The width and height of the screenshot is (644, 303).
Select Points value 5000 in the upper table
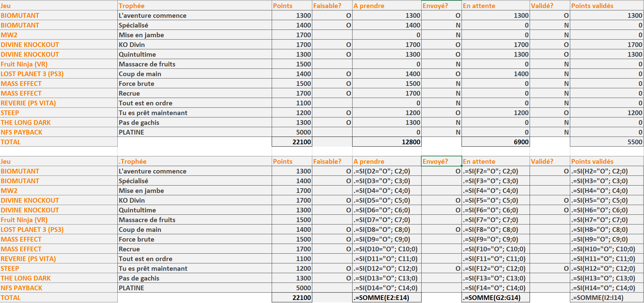292,132
